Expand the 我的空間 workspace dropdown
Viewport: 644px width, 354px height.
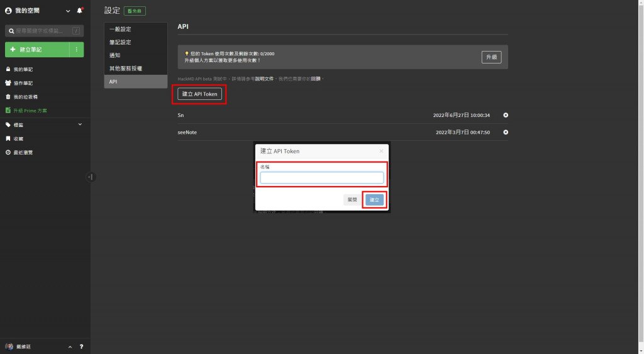(68, 11)
